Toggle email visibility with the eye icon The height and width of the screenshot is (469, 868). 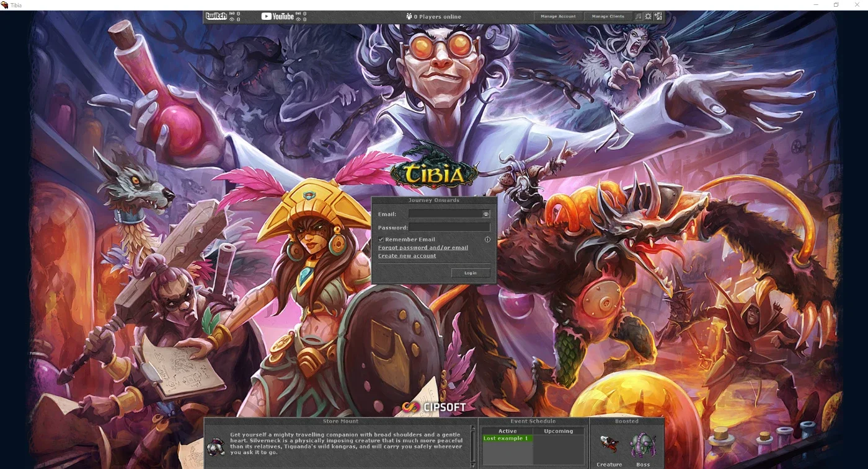pos(486,214)
